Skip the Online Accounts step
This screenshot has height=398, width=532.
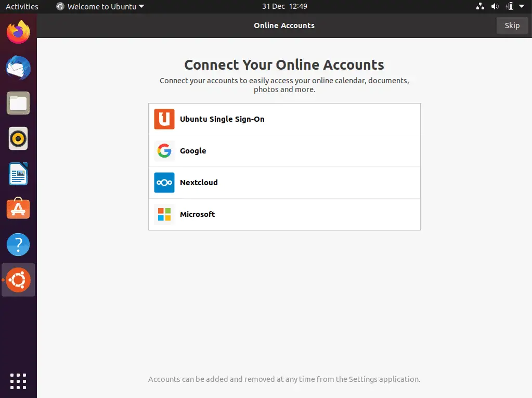512,25
